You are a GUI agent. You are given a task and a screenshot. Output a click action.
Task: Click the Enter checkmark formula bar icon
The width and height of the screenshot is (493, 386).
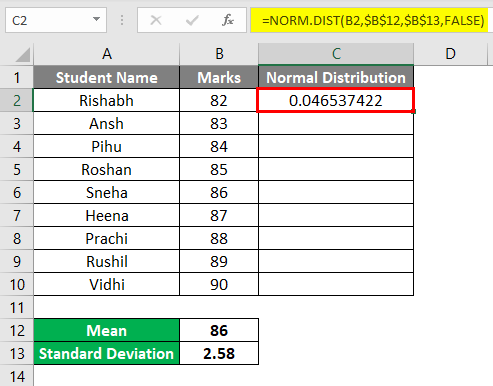click(192, 20)
